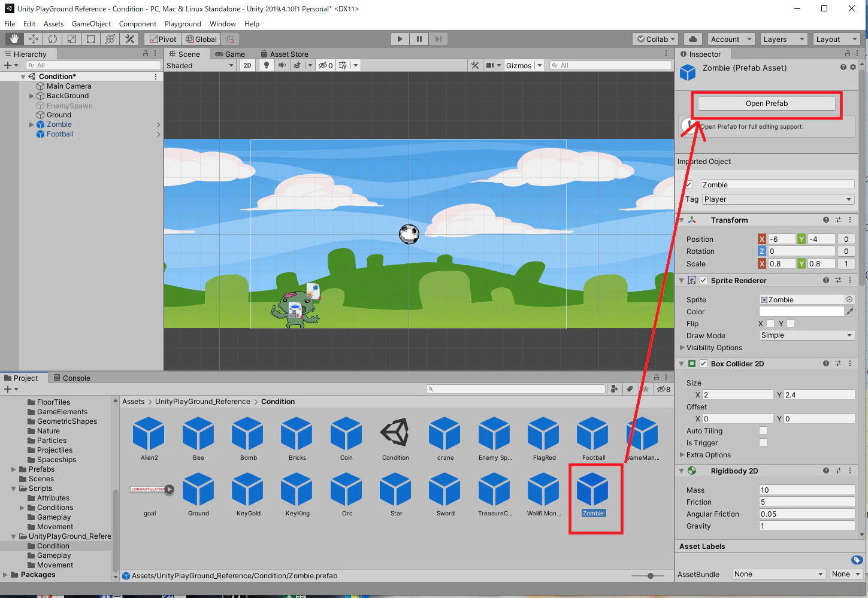Open the Draw Mode dropdown

(x=807, y=335)
